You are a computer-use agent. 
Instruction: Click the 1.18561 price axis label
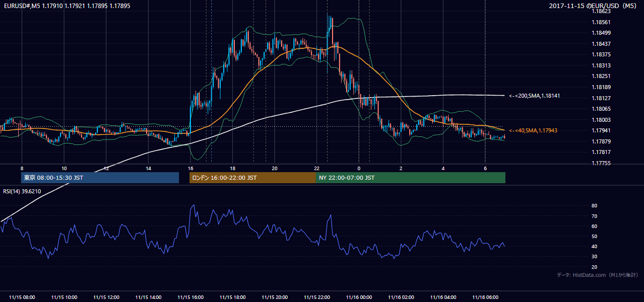coord(602,22)
